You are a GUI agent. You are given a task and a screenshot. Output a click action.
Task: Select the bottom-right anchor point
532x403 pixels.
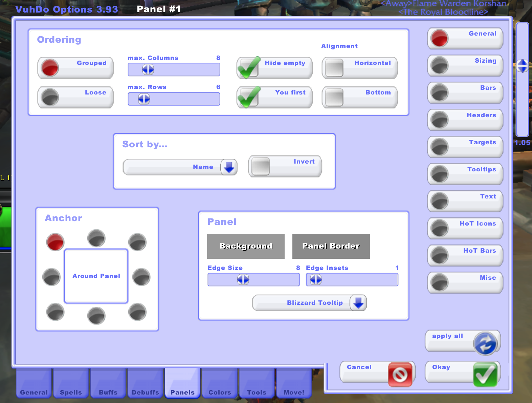pyautogui.click(x=137, y=312)
